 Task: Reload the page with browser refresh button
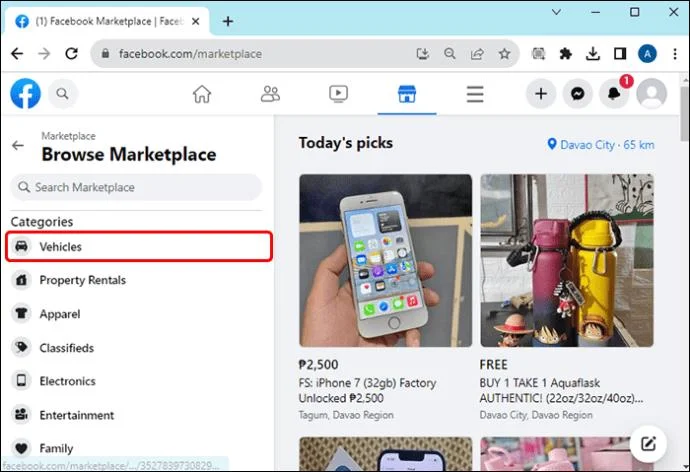click(71, 54)
